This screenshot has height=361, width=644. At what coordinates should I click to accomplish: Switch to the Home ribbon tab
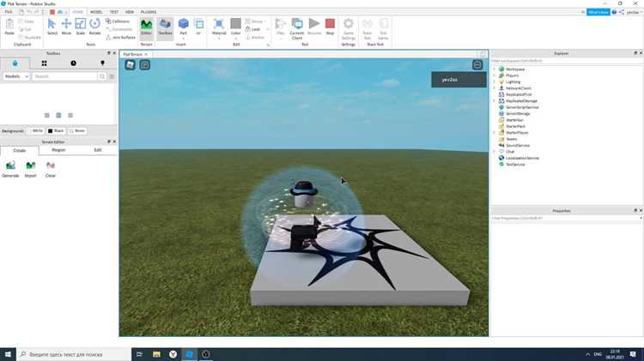point(77,12)
